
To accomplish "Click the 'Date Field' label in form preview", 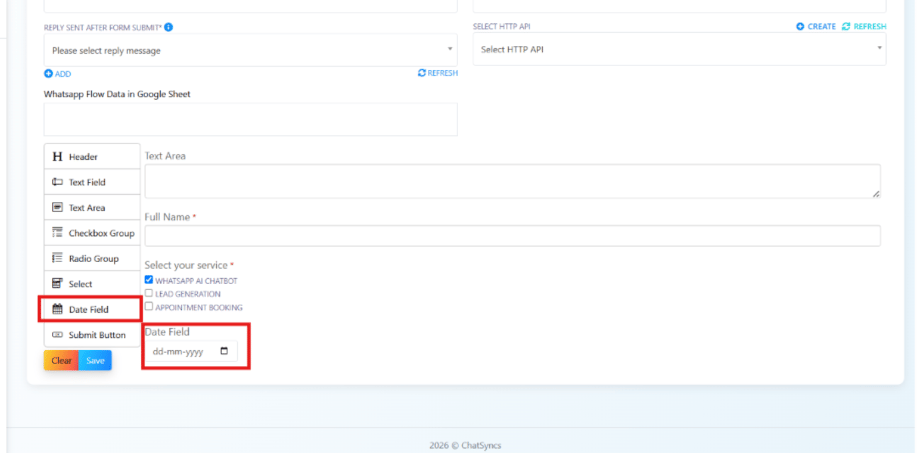I will [x=167, y=331].
